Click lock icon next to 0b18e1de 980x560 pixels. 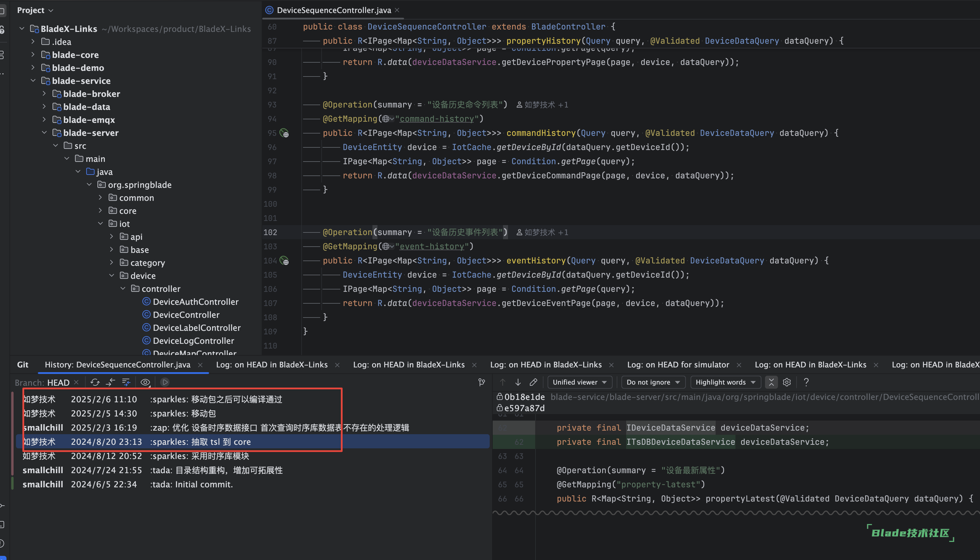pos(500,397)
